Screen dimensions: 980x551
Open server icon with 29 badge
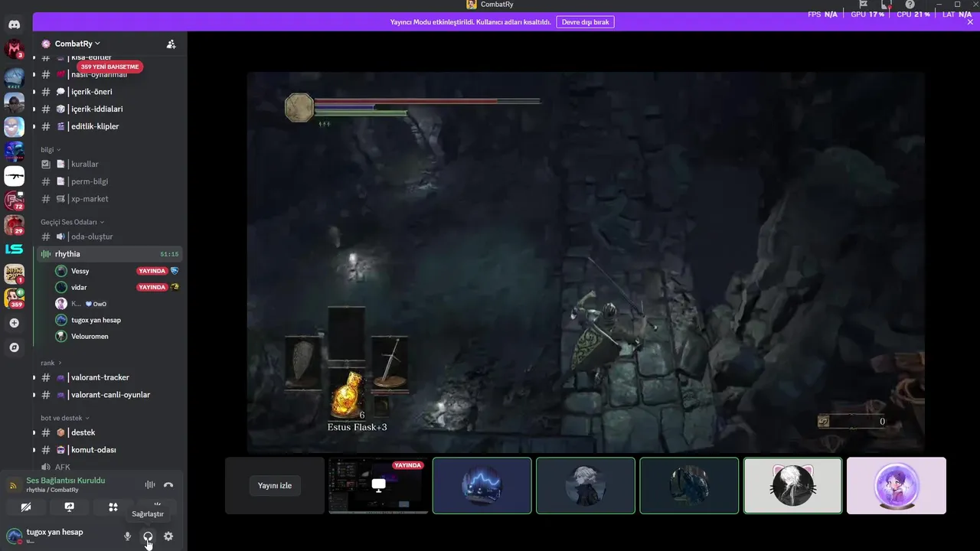(x=14, y=225)
